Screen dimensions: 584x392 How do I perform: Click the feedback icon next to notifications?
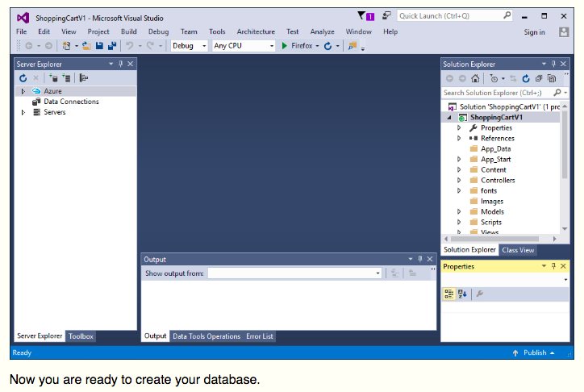(386, 15)
